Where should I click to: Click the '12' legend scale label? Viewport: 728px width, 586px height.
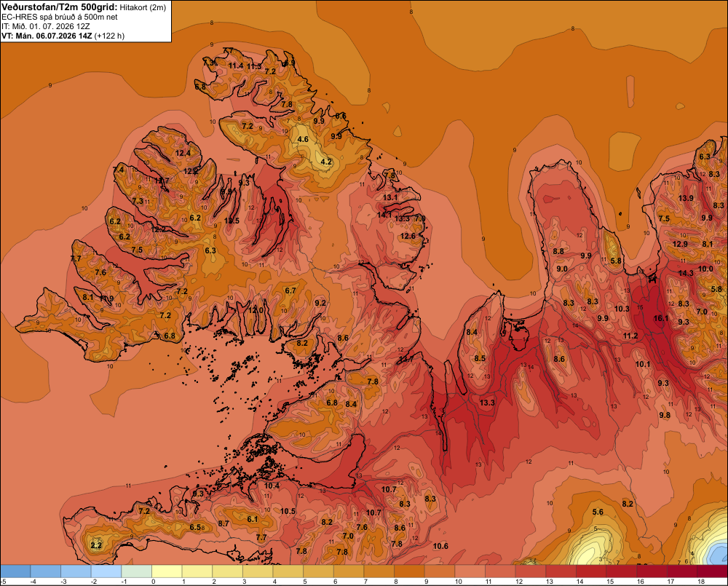point(519,582)
